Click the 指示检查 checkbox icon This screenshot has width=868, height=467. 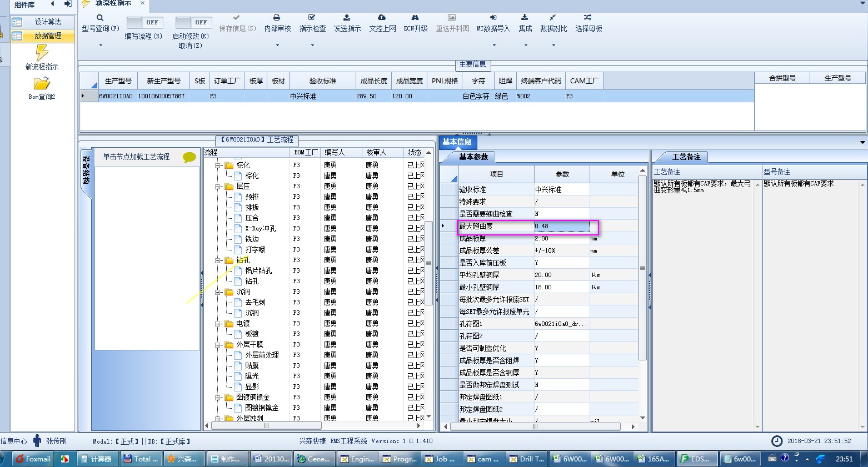(312, 18)
